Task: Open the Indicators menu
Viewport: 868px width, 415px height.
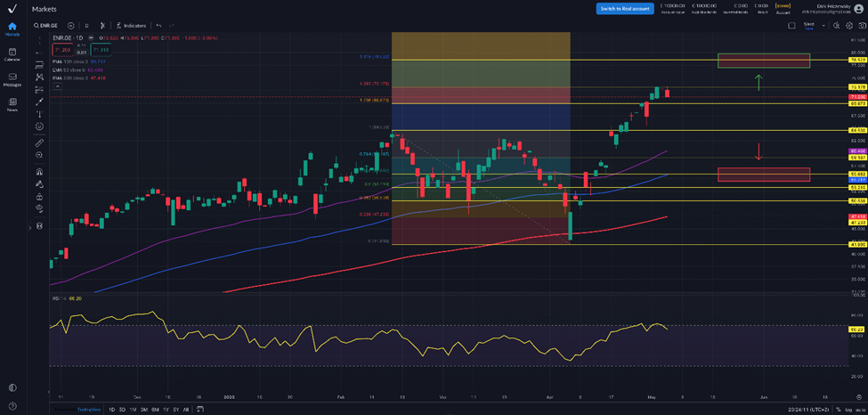Action: [x=132, y=26]
